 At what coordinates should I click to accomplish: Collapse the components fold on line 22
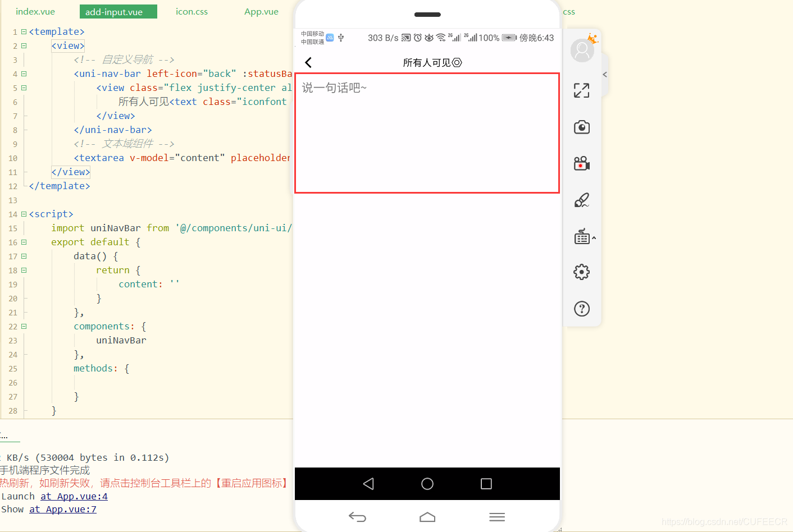pyautogui.click(x=24, y=327)
